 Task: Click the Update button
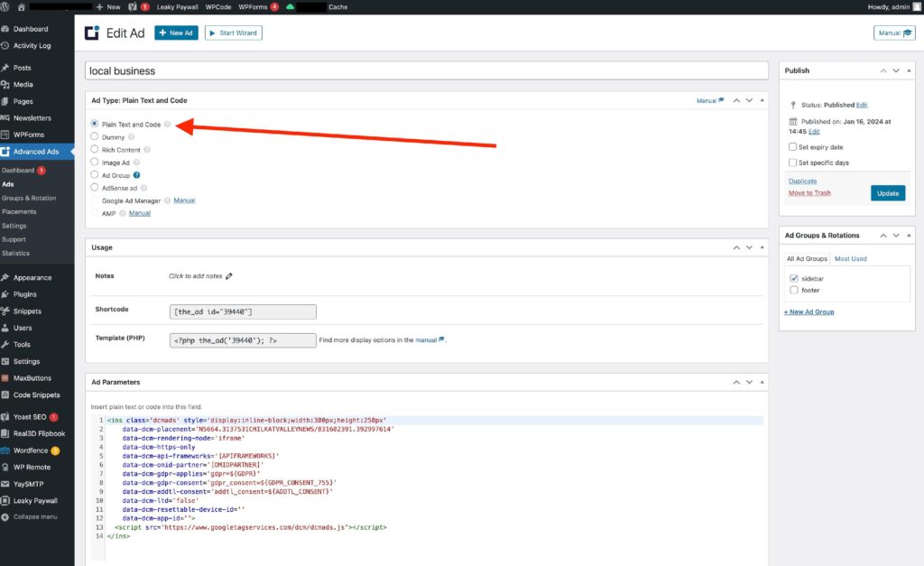(888, 193)
